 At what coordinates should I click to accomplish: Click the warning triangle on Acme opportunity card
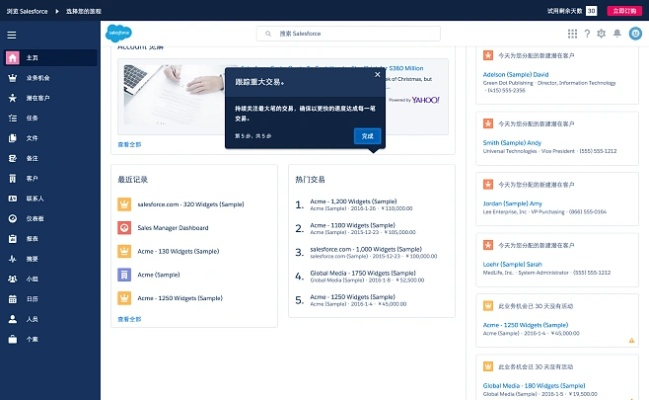point(631,340)
